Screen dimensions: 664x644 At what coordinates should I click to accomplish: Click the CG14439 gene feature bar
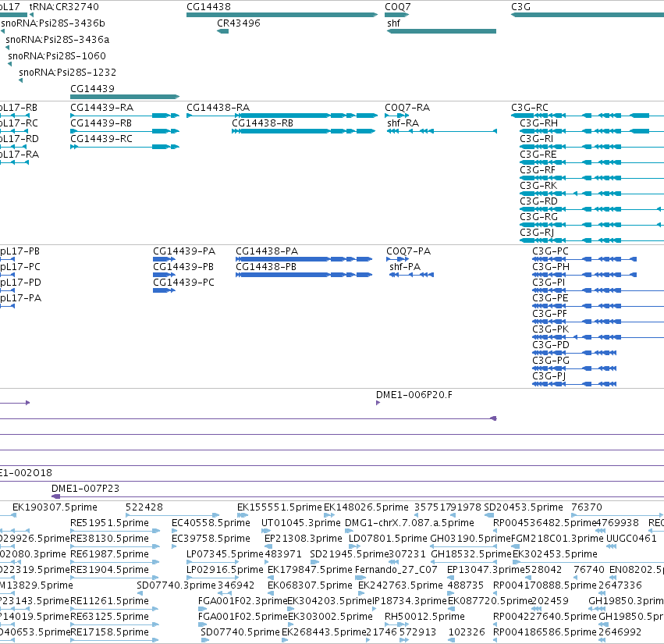tap(125, 97)
